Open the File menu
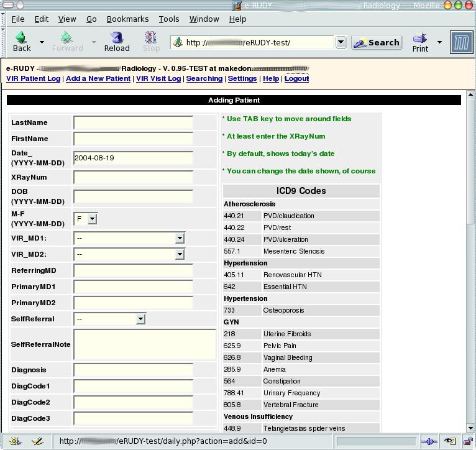 click(18, 19)
